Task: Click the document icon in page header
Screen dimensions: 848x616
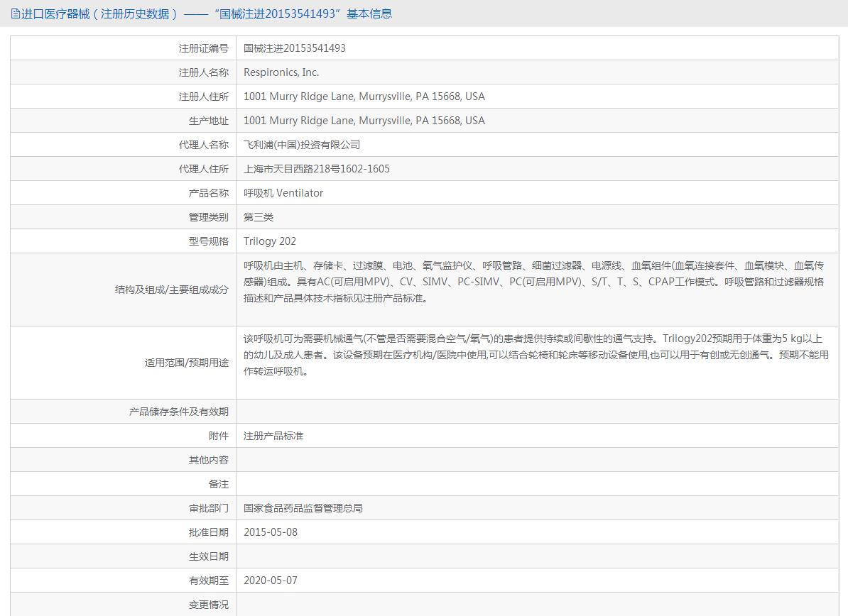Action: pos(15,13)
